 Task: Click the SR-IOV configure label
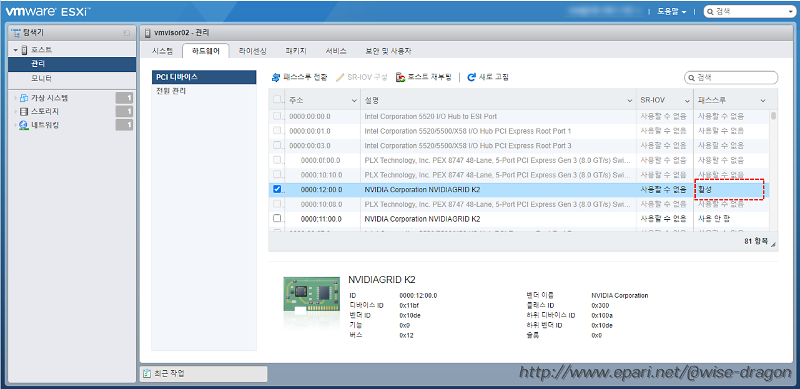tap(367, 77)
